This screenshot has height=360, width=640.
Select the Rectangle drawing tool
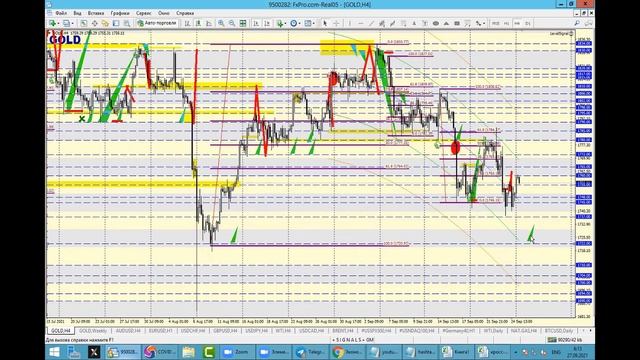coord(457,23)
